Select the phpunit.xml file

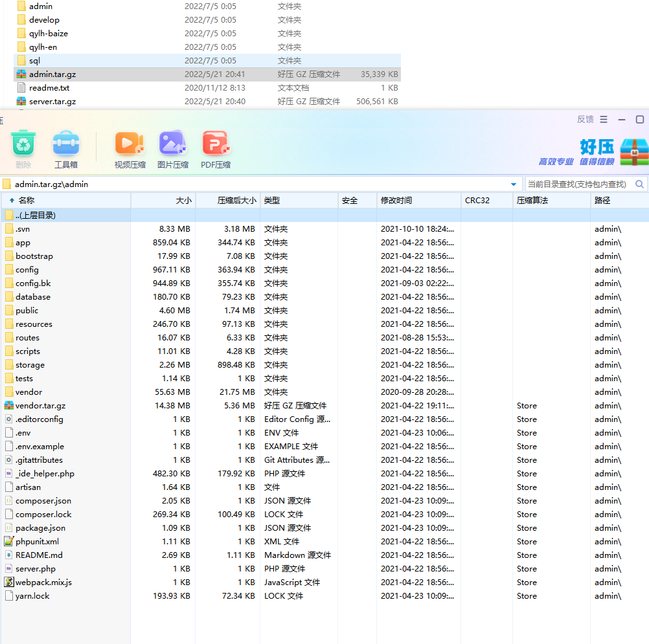click(x=37, y=542)
